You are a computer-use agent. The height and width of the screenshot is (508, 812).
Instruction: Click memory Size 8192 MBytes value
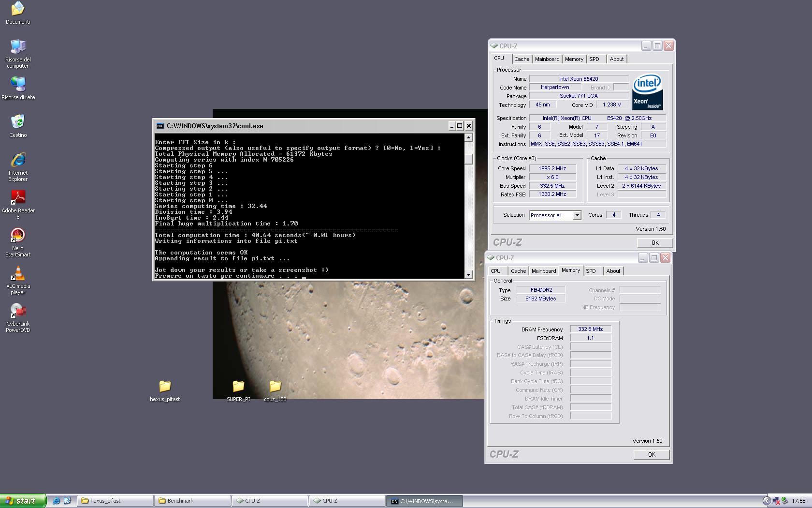pyautogui.click(x=541, y=299)
